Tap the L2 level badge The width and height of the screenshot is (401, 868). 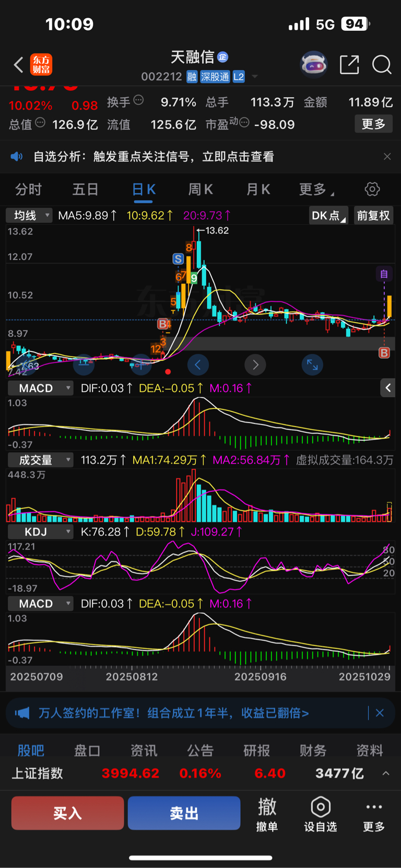(x=239, y=77)
